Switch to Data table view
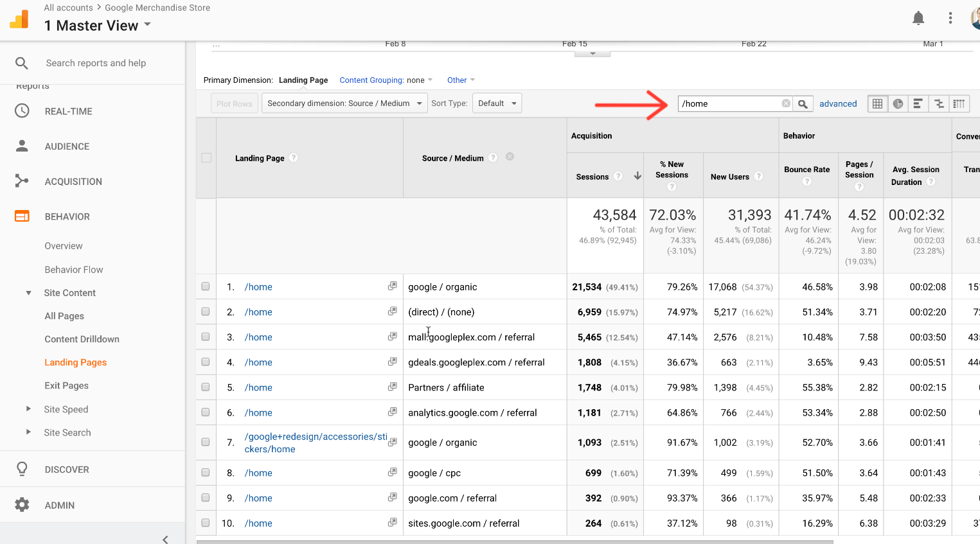Viewport: 980px width, 544px height. click(x=877, y=103)
